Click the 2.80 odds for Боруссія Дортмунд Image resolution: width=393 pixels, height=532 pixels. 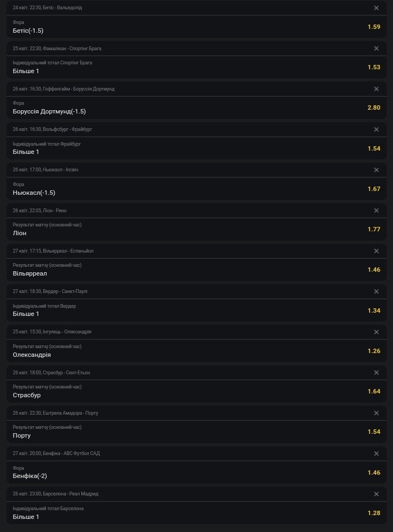[x=374, y=107]
